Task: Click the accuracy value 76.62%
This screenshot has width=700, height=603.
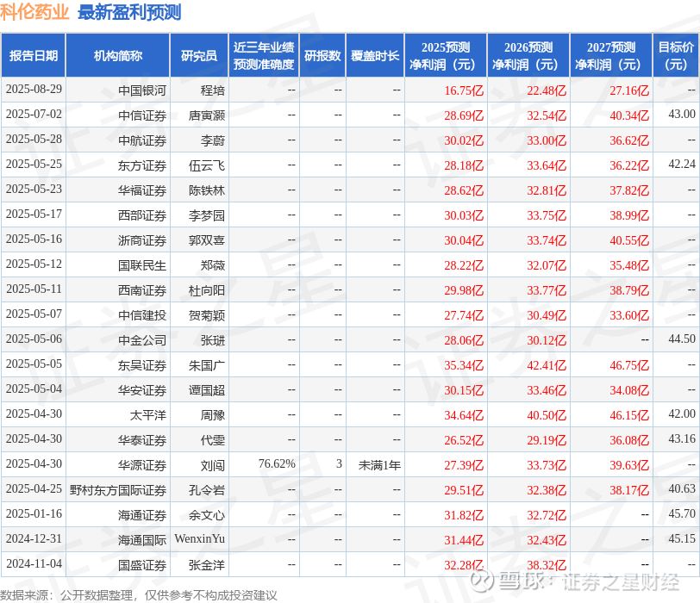Action: click(277, 463)
